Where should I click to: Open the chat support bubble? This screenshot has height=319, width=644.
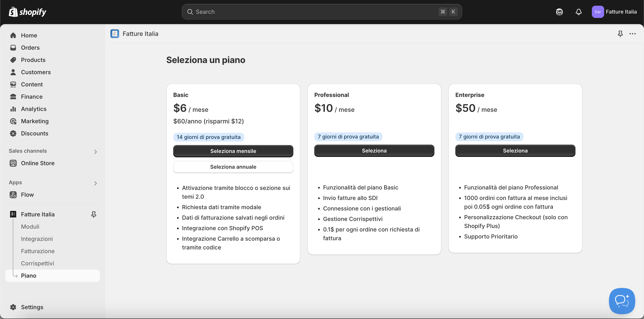pos(622,301)
